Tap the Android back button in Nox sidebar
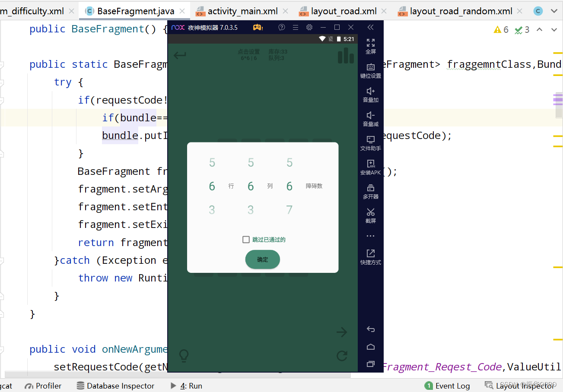This screenshot has height=392, width=563. 371,329
